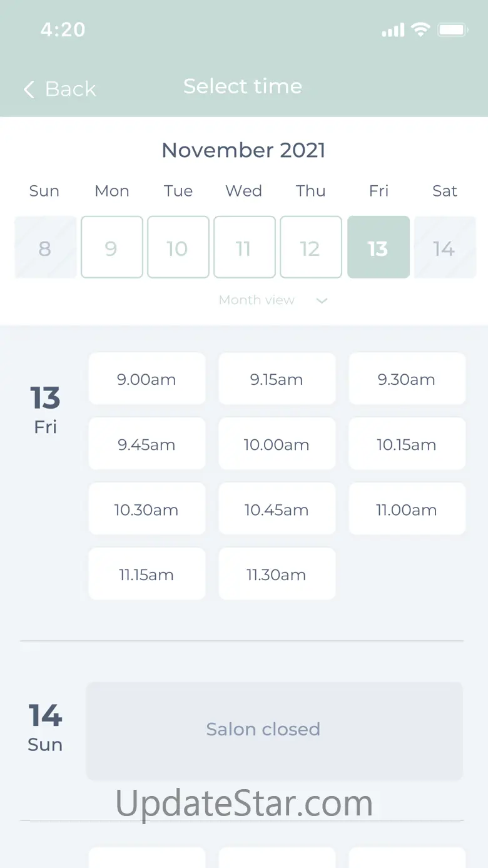This screenshot has height=868, width=488.
Task: Select the 9.30am time slot
Action: click(407, 379)
